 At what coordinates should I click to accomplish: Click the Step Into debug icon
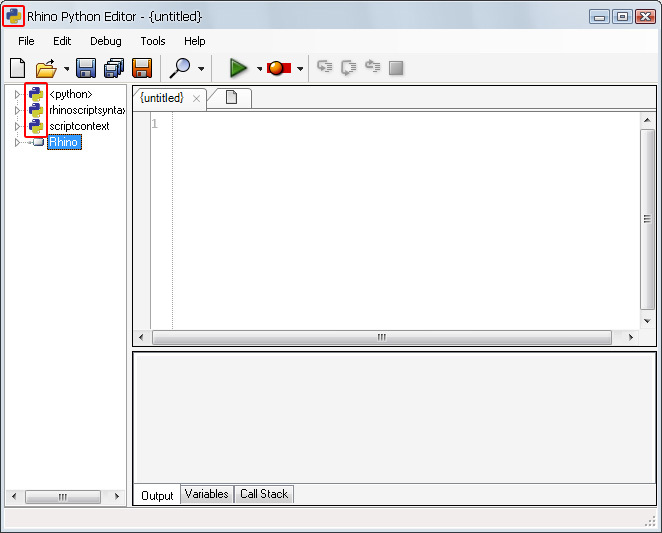pyautogui.click(x=325, y=67)
